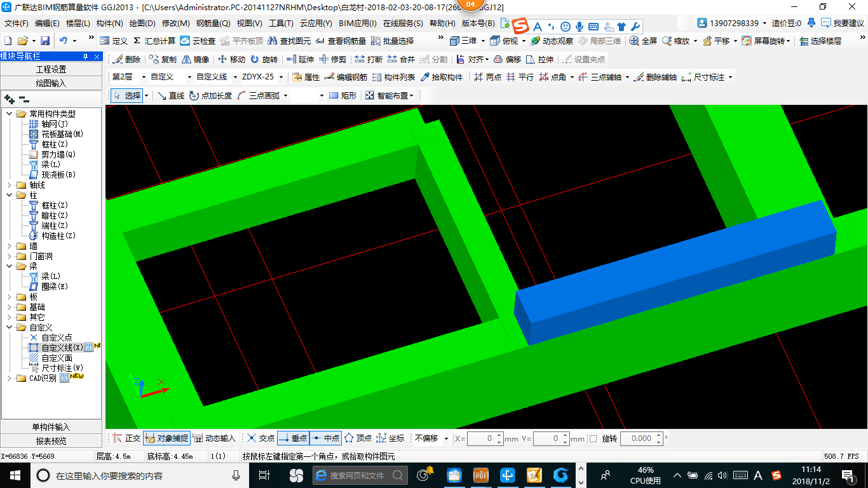This screenshot has width=868, height=488.
Task: Select the 移动 move tool
Action: 231,59
